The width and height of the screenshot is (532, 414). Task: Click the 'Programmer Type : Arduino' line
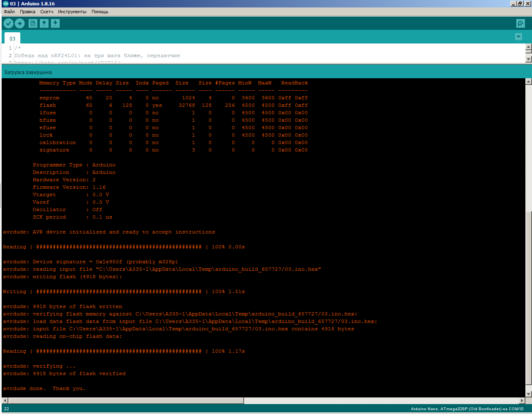(x=74, y=165)
